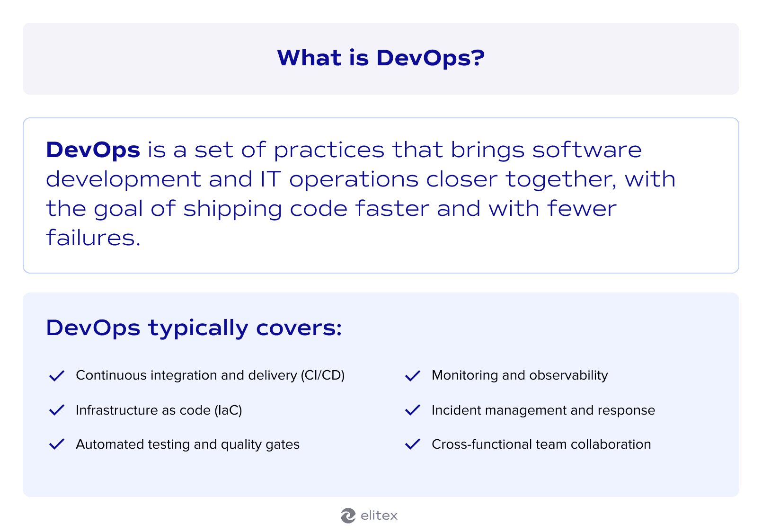This screenshot has width=762, height=532.
Task: Click the 'elitex' brand name text
Action: (379, 515)
